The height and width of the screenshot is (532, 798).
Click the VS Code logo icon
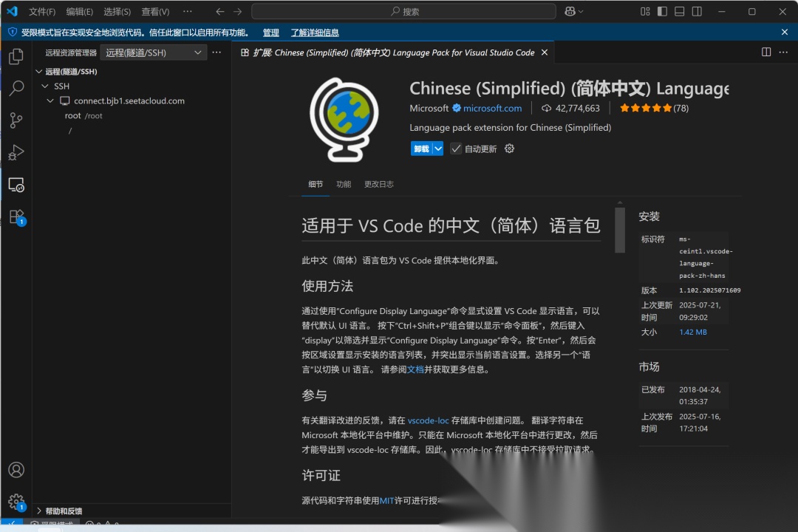click(13, 11)
